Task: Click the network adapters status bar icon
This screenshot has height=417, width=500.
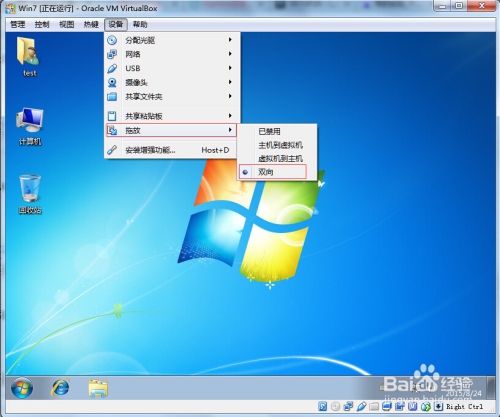Action: pyautogui.click(x=348, y=406)
